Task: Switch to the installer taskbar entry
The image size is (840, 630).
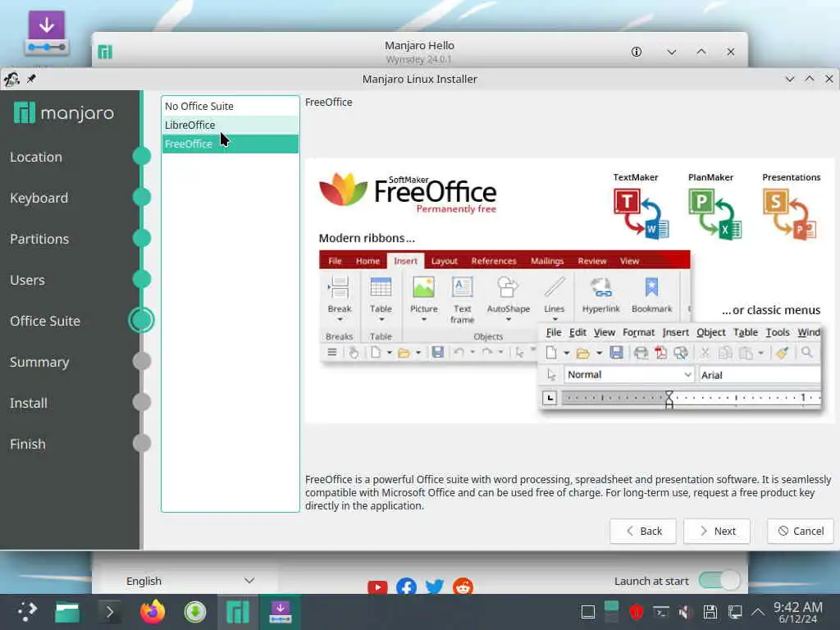Action: (x=281, y=612)
